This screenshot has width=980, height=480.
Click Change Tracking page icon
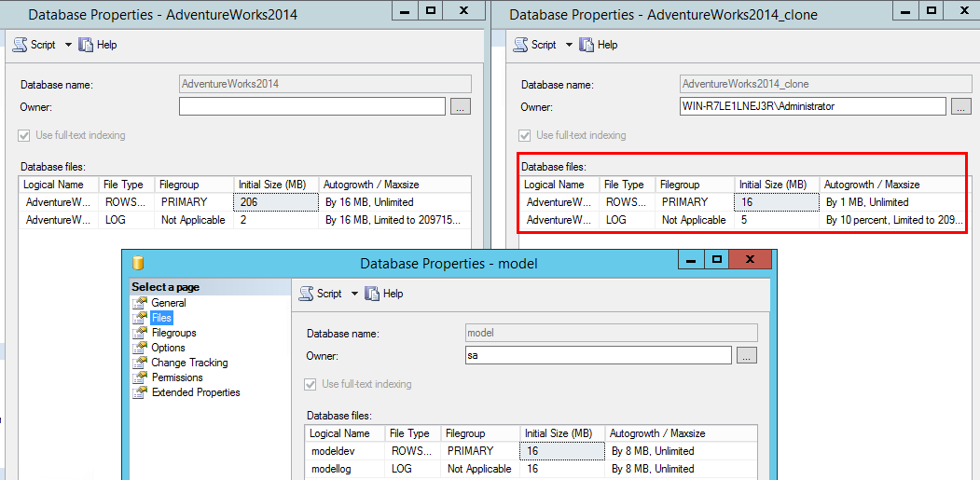(x=140, y=363)
